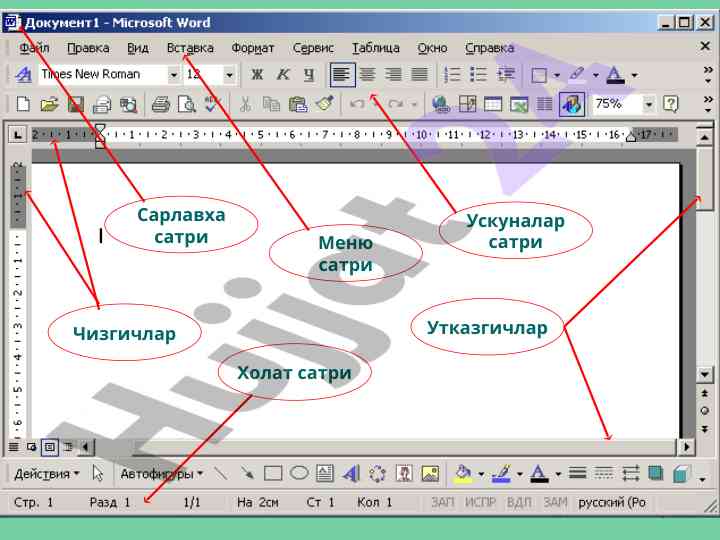This screenshot has height=540, width=720.
Task: Open the Правка menu
Action: pos(88,48)
